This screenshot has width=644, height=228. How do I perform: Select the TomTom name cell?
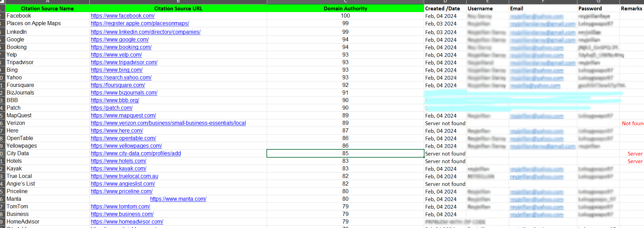tap(47, 207)
